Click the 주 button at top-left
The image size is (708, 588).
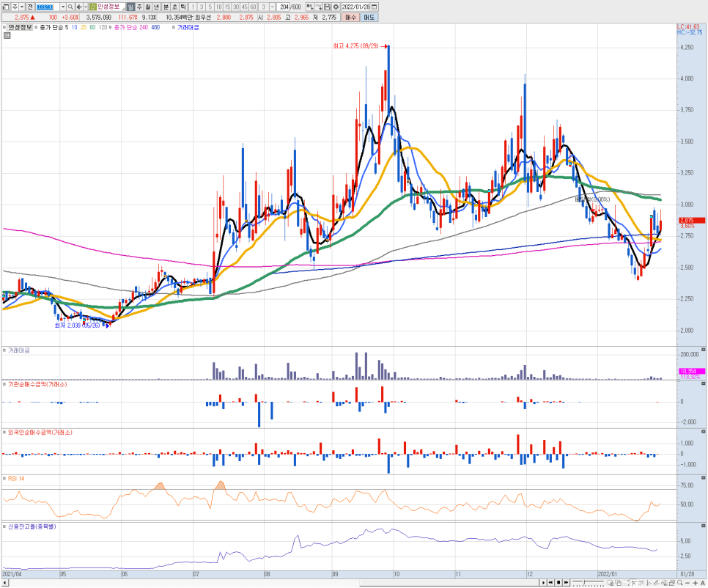pos(15,7)
